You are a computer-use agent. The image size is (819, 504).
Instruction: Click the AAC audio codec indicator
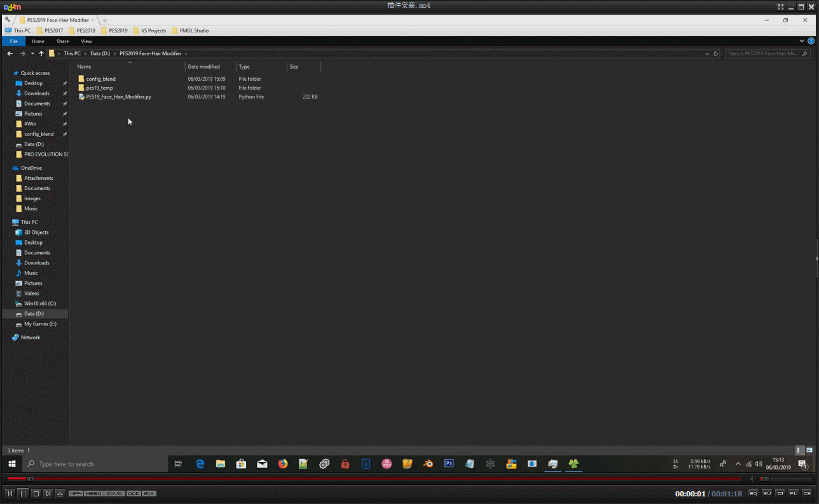[x=134, y=493]
